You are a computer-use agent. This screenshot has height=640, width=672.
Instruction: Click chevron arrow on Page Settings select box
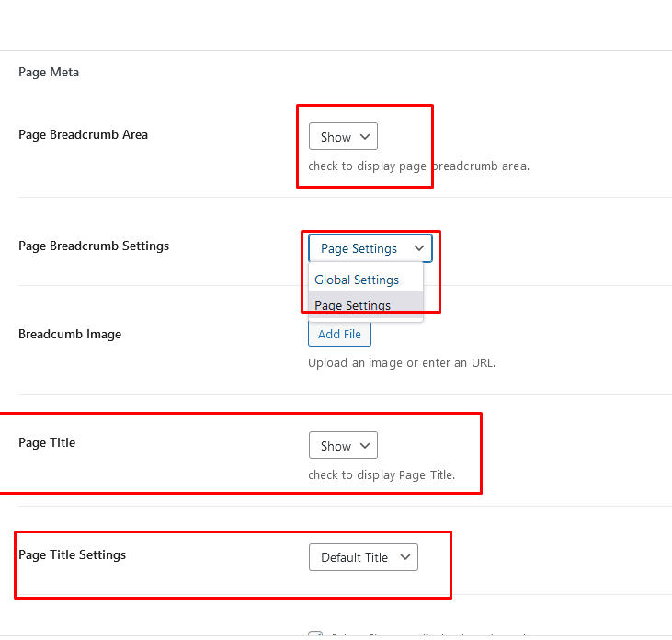(419, 248)
